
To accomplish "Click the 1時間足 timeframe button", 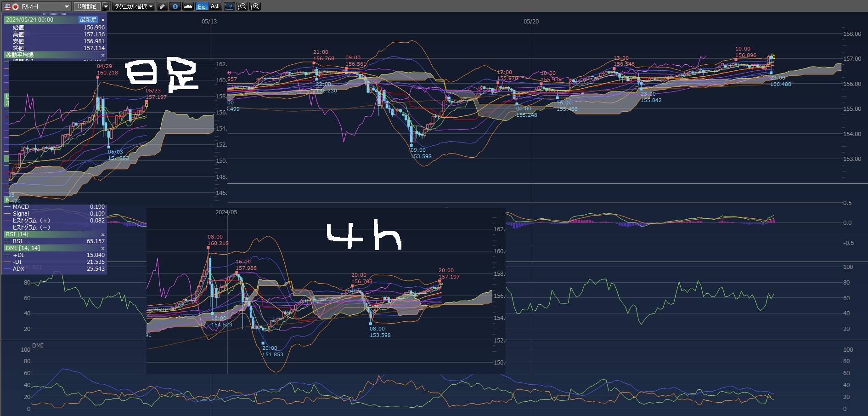I will 87,6.
